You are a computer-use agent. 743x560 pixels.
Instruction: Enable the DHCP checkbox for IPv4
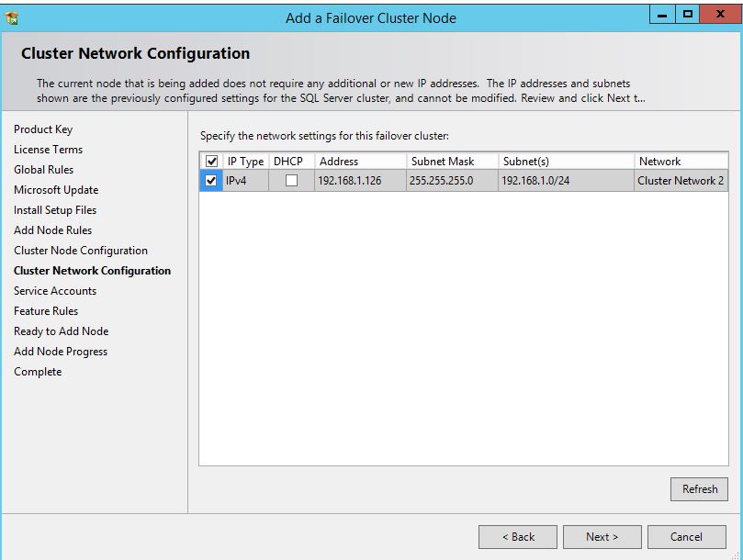291,181
